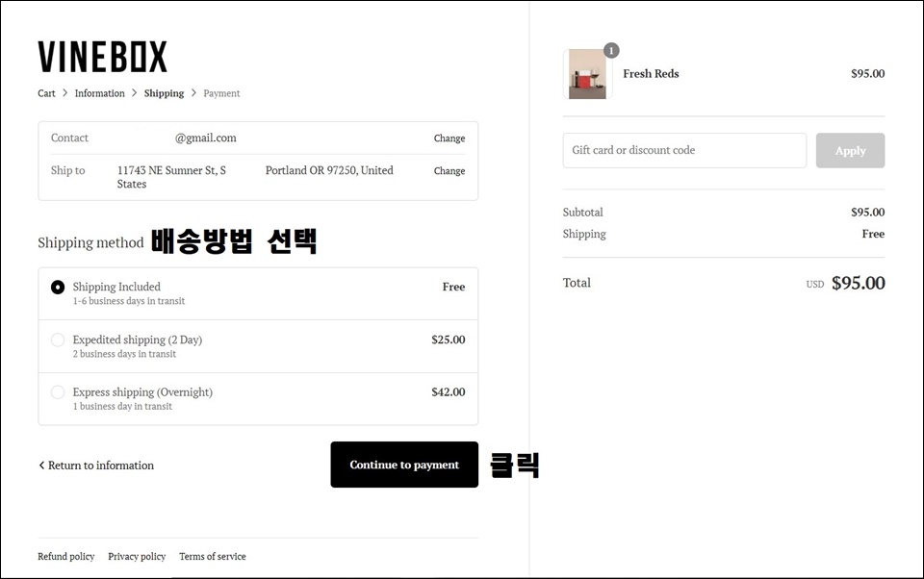Click the quantity badge on product image

[612, 51]
